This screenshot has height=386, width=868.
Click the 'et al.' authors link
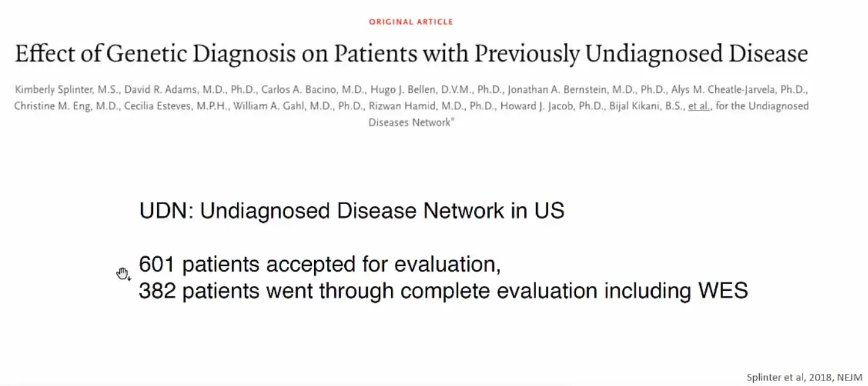(x=699, y=106)
